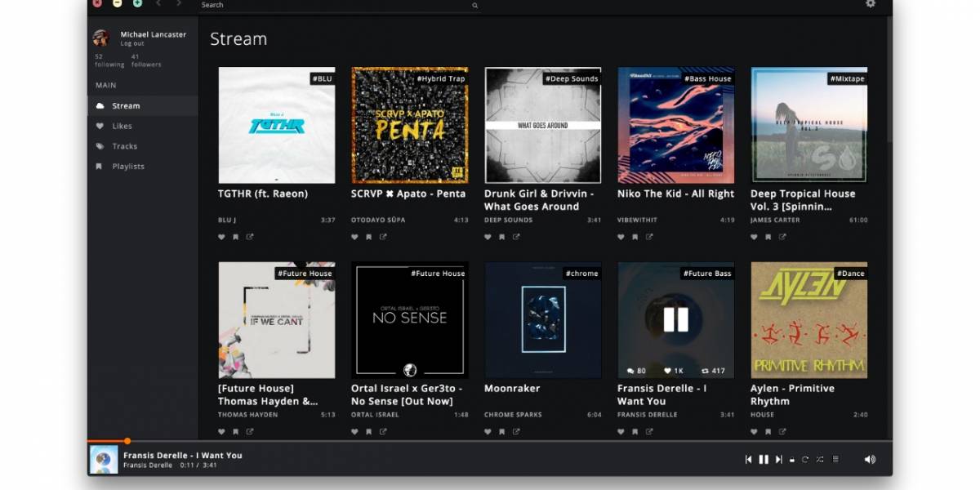Open external link icon for Penta track

pyautogui.click(x=383, y=237)
